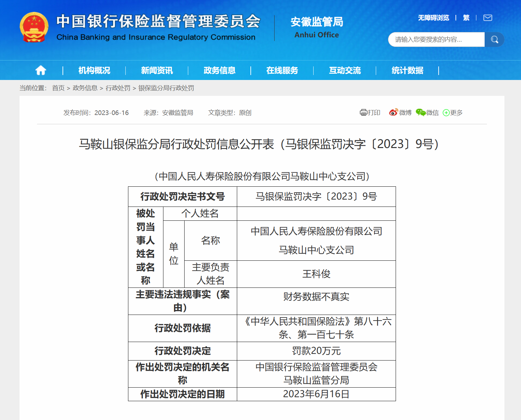This screenshot has height=420, width=521.
Task: Open the 新闻资讯 menu
Action: [x=157, y=70]
